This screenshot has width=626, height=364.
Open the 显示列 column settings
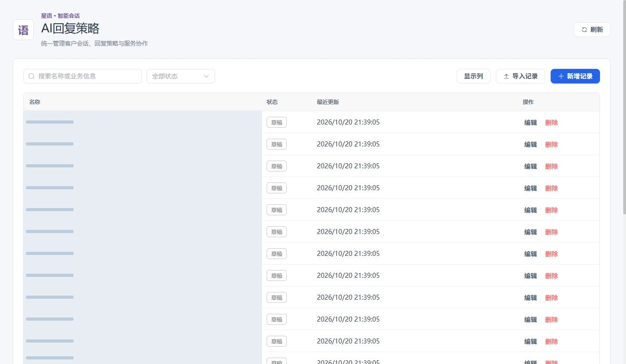click(473, 76)
